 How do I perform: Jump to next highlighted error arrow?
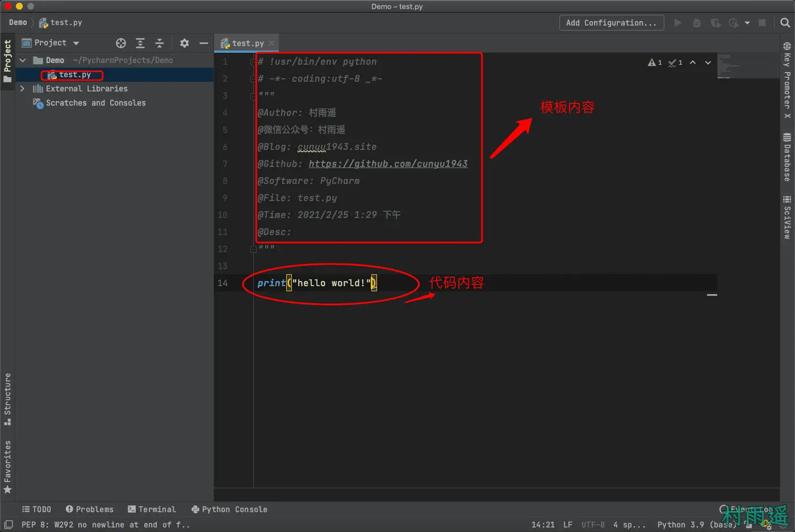click(x=708, y=62)
